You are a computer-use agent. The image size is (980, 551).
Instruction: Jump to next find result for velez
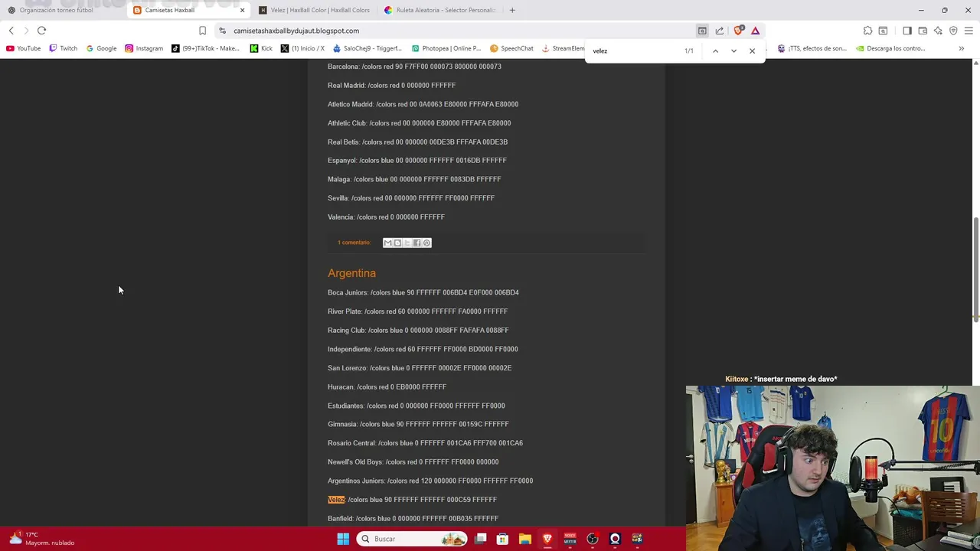pos(733,51)
